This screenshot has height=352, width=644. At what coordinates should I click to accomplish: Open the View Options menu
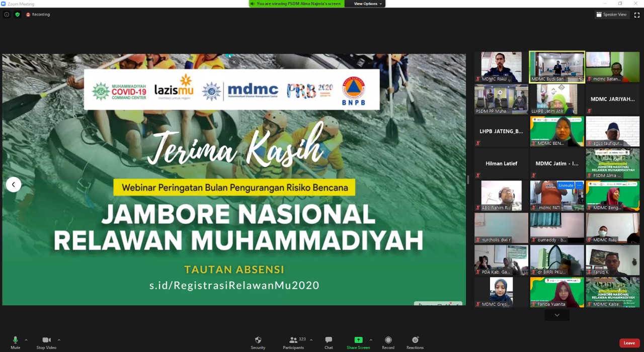[366, 4]
